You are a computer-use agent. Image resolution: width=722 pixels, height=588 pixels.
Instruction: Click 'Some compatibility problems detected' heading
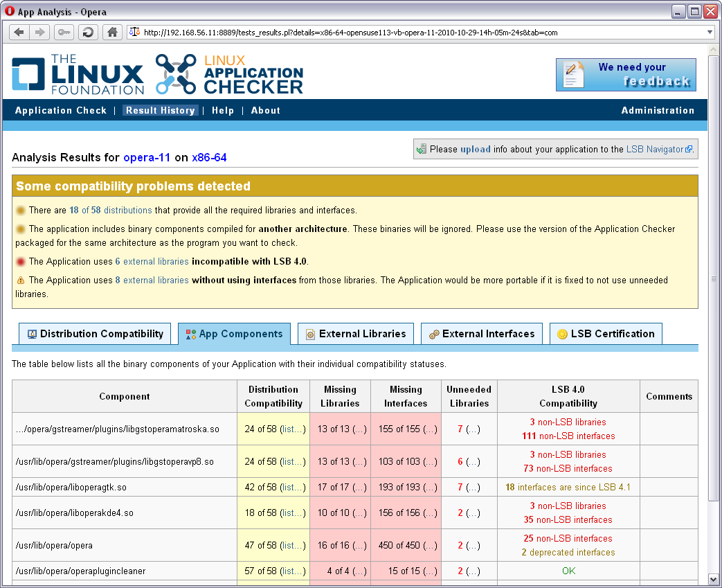pyautogui.click(x=133, y=186)
